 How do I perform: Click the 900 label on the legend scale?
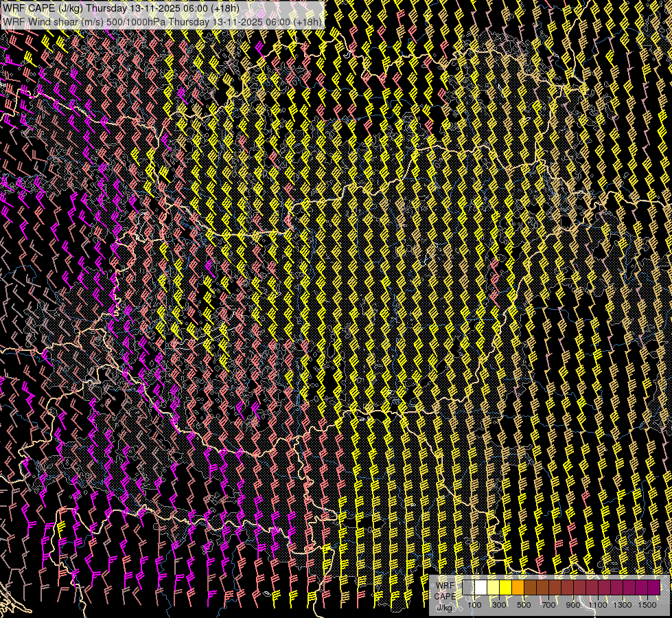pos(573,605)
